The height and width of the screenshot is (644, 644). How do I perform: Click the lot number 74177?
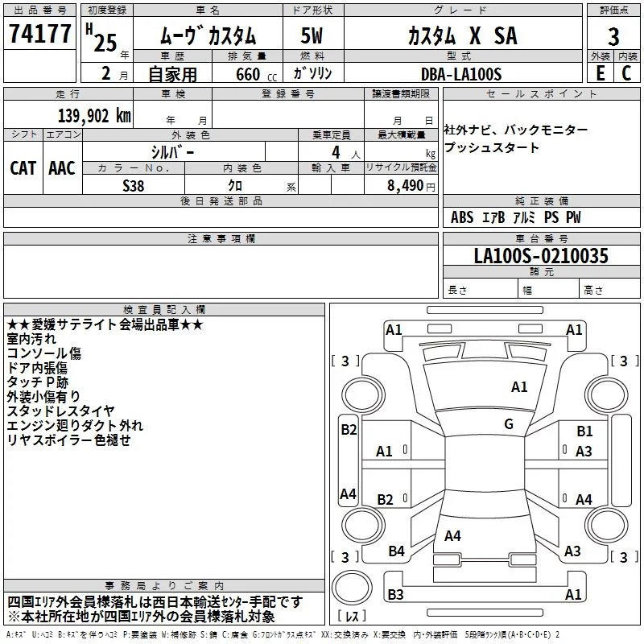pyautogui.click(x=39, y=34)
